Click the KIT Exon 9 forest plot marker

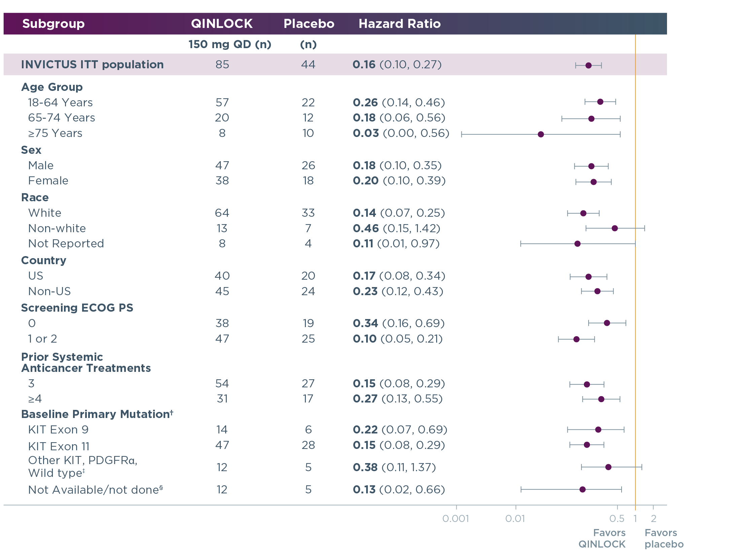[598, 429]
